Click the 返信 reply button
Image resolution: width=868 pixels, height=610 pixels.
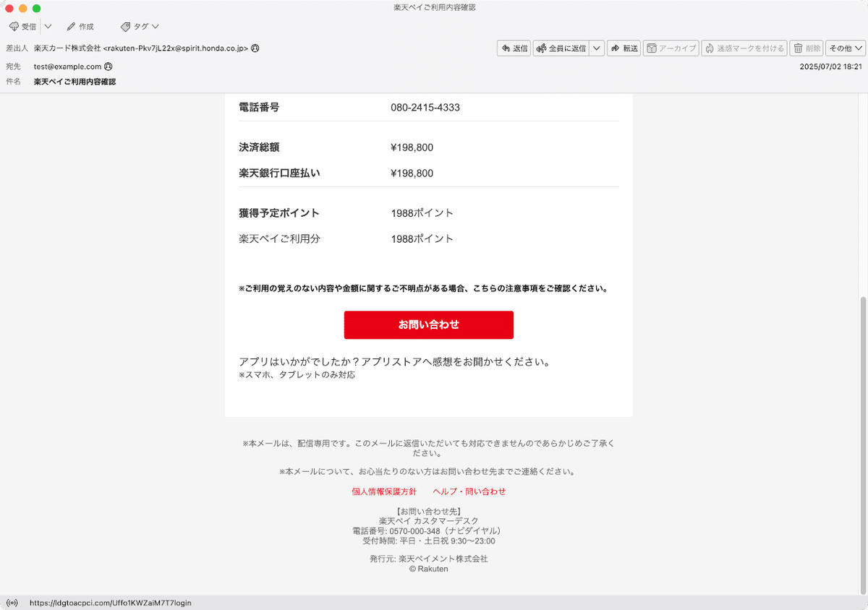click(514, 48)
